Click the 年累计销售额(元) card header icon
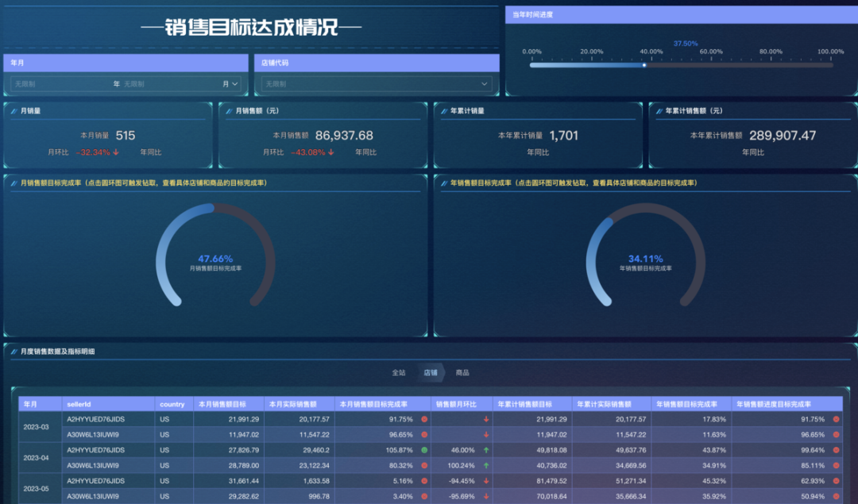The height and width of the screenshot is (504, 858). coord(659,110)
